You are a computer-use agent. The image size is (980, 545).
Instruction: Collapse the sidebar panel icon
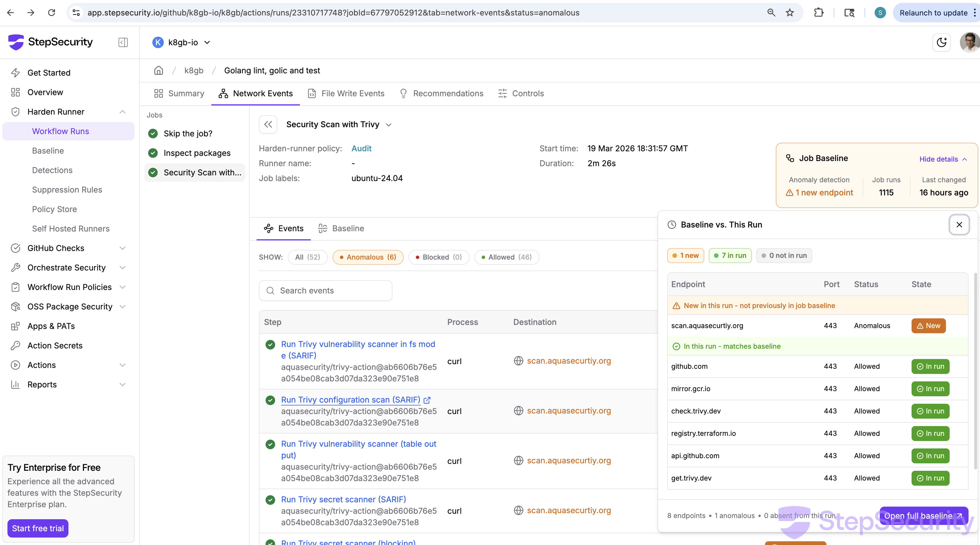pos(123,42)
